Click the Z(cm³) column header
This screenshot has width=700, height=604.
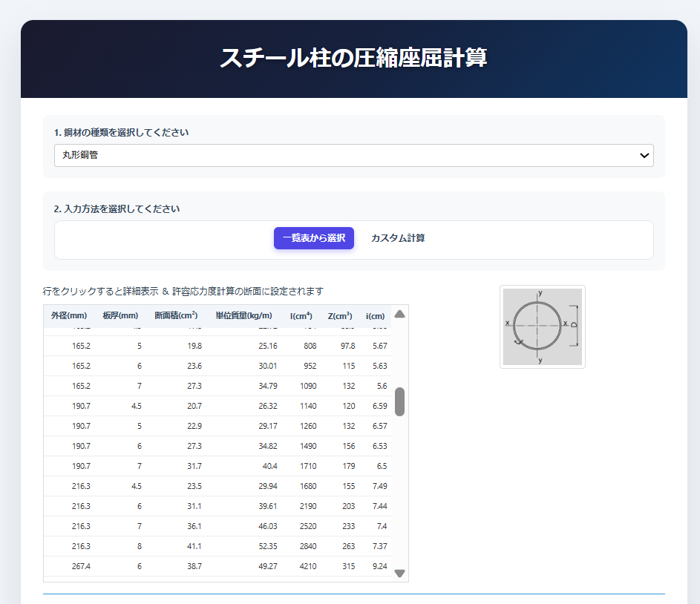(x=340, y=316)
